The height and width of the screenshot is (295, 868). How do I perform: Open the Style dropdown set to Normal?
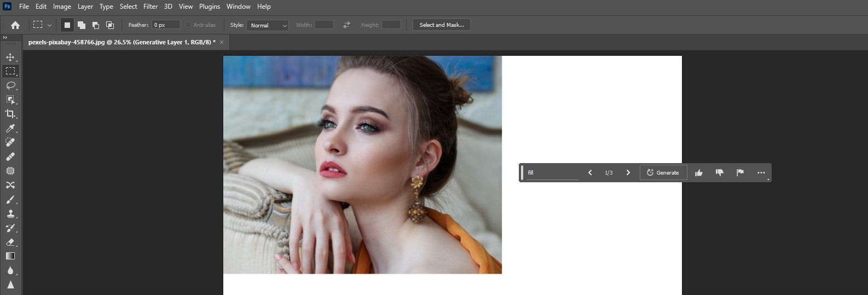click(x=268, y=25)
